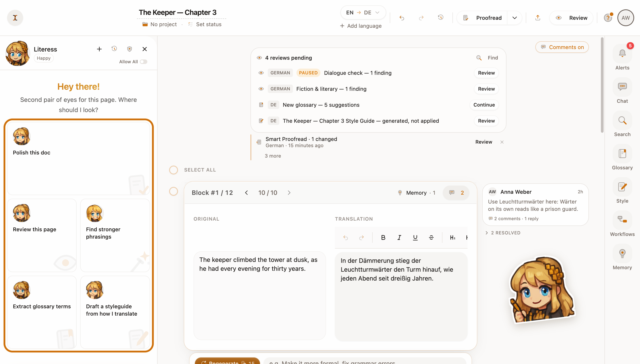Continue the New glossary suggestions
Viewport: 640px width, 364px height.
(484, 105)
